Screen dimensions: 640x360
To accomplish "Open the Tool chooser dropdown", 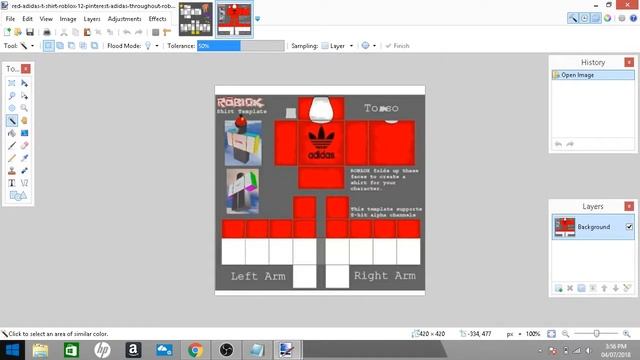I will (27, 46).
